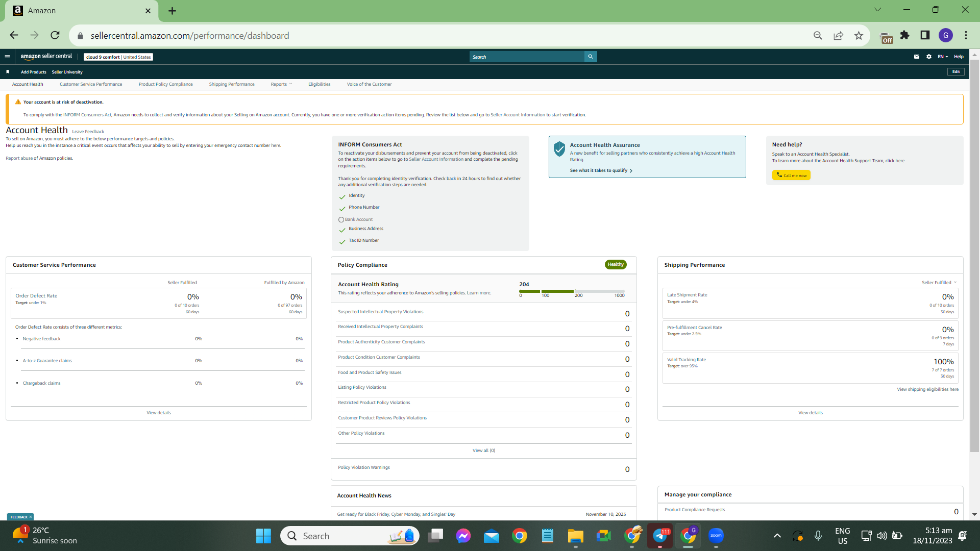
Task: Open the Chargeback claims link
Action: [x=41, y=383]
